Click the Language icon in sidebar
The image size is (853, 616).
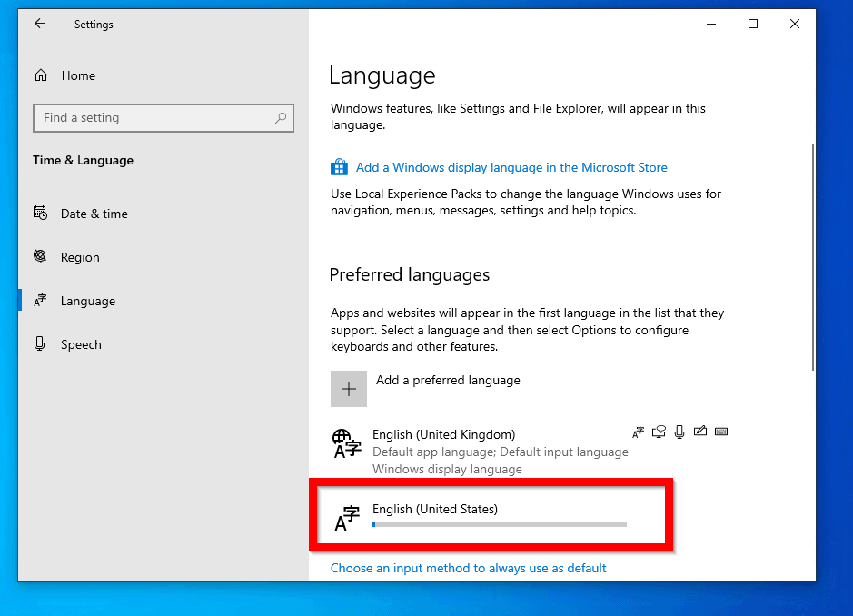tap(40, 301)
